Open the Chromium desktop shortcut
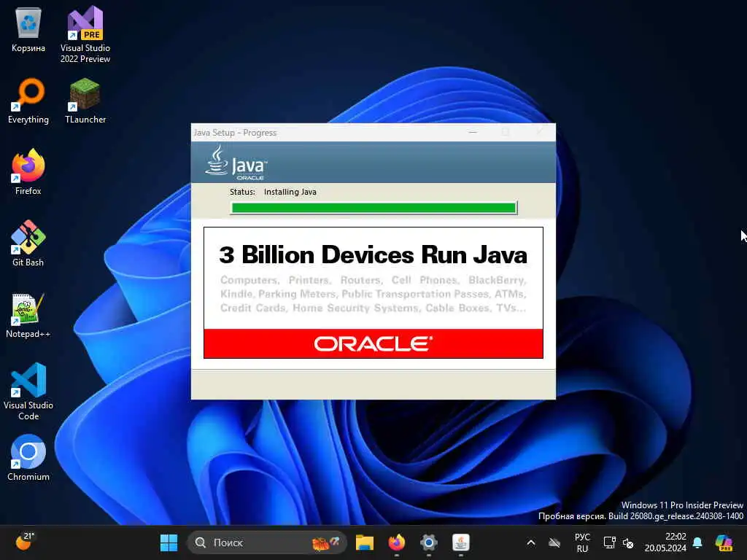Viewport: 747px width, 560px height. tap(28, 458)
